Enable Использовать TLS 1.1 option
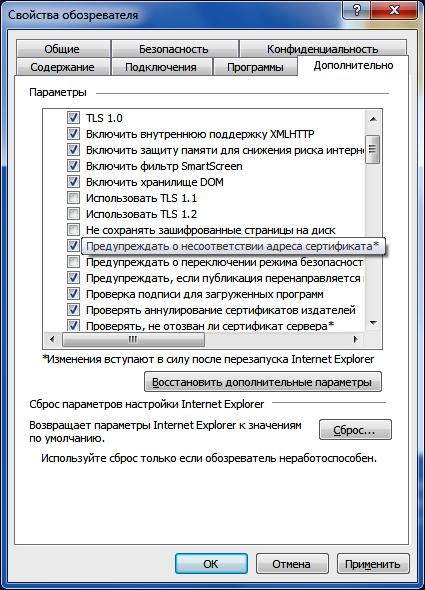 73,198
